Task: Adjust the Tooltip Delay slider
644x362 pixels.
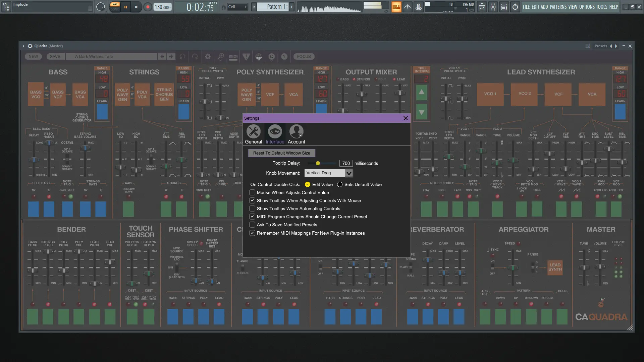Action: tap(318, 163)
